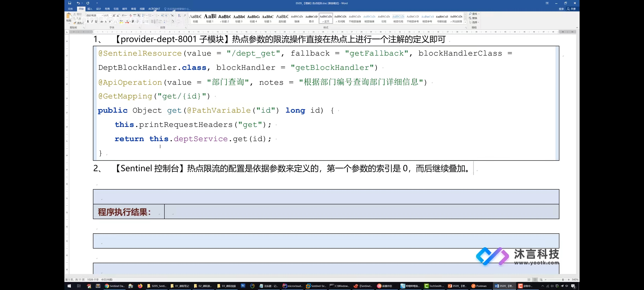
Task: Click the zoom level 340%
Action: coord(575,280)
